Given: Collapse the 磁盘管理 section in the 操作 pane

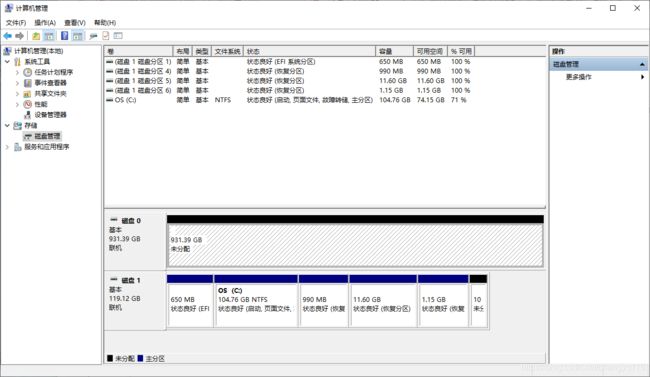Looking at the screenshot, I should pos(642,64).
